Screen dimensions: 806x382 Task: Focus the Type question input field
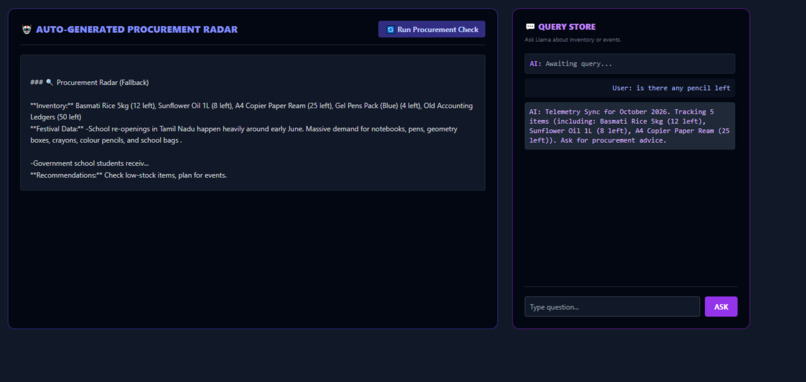click(x=612, y=306)
